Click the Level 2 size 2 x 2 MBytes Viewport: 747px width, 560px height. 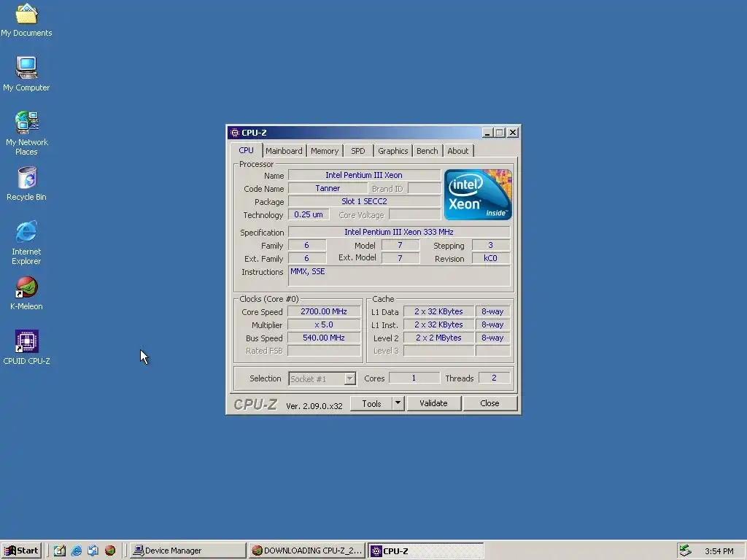438,338
